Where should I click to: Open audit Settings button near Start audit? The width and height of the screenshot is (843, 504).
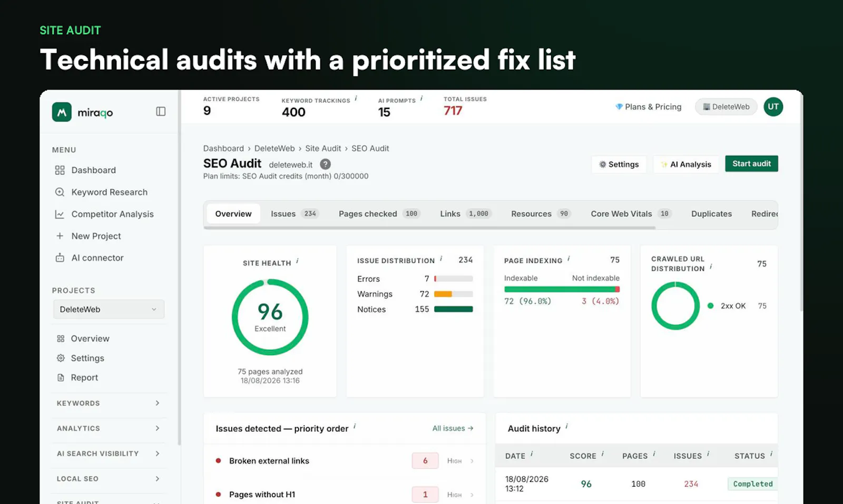pyautogui.click(x=619, y=164)
